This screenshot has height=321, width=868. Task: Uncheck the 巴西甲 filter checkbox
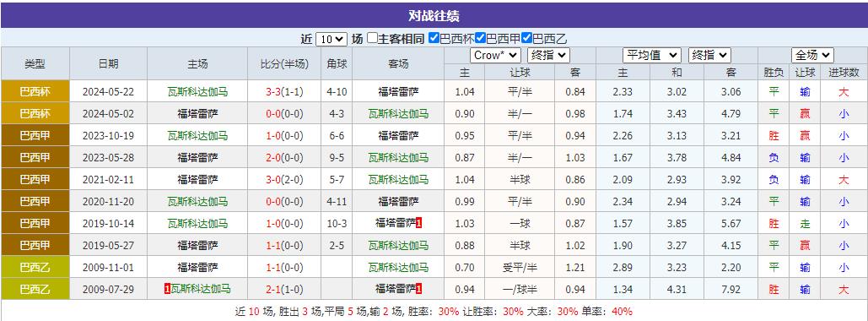tap(480, 38)
